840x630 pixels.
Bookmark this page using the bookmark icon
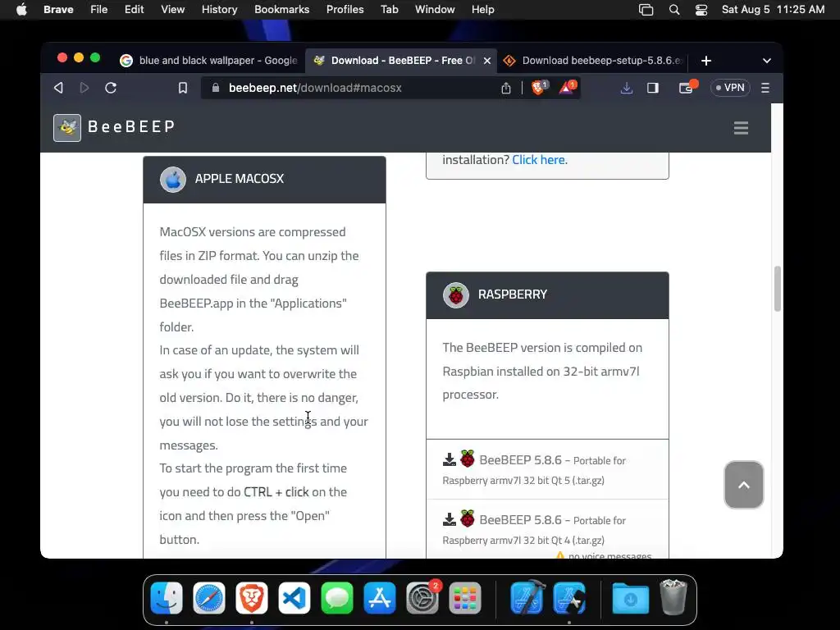[x=183, y=88]
